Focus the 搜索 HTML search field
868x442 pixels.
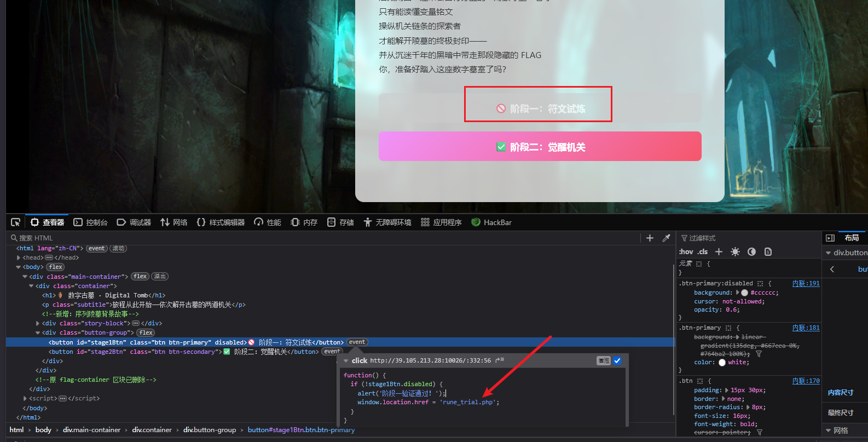pos(323,238)
